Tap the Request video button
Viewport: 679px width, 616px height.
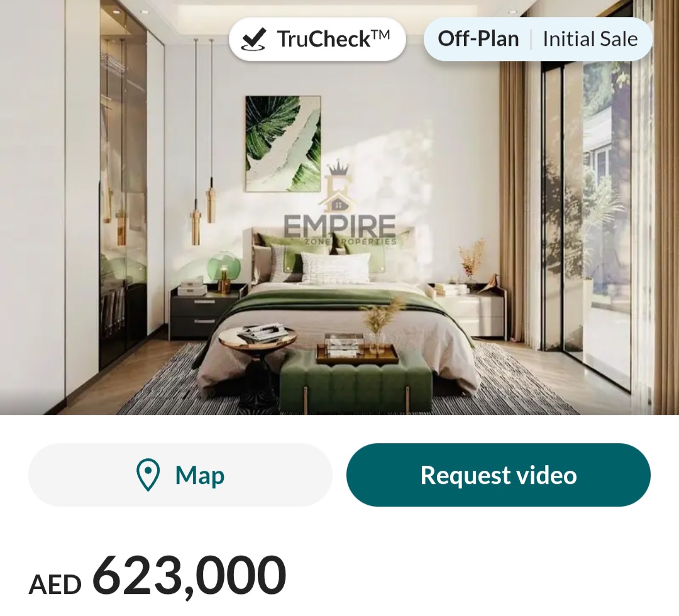pos(499,475)
